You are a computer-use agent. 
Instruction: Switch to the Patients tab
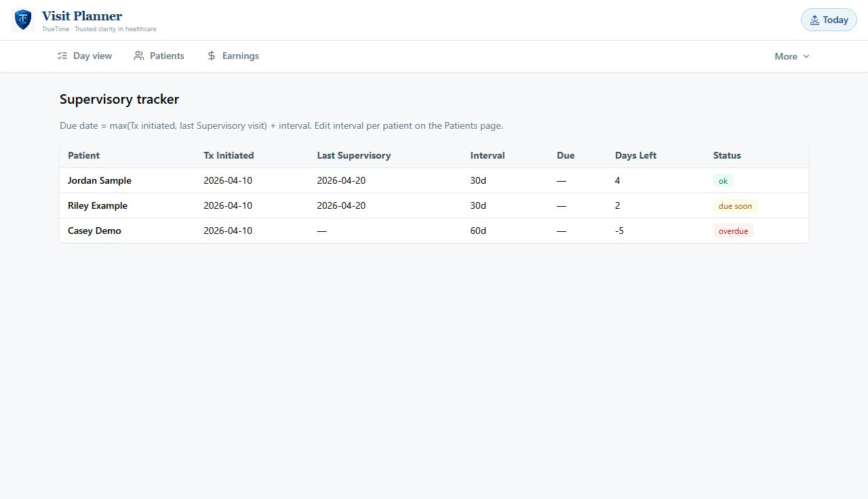click(159, 56)
